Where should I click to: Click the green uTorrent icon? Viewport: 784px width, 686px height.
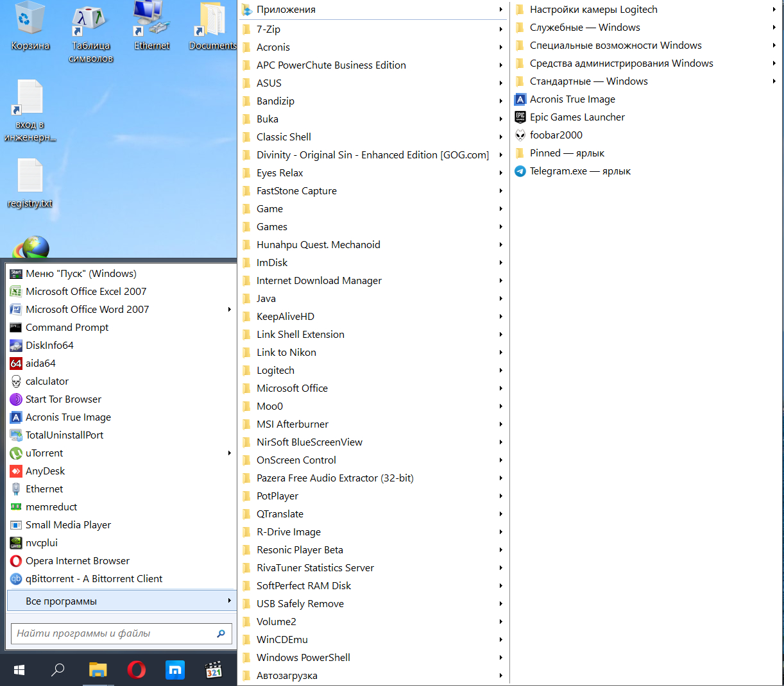coord(16,453)
